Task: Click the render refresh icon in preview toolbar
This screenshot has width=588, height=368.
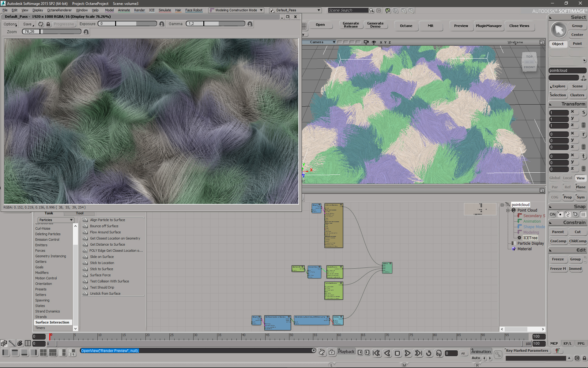Action: 41,24
